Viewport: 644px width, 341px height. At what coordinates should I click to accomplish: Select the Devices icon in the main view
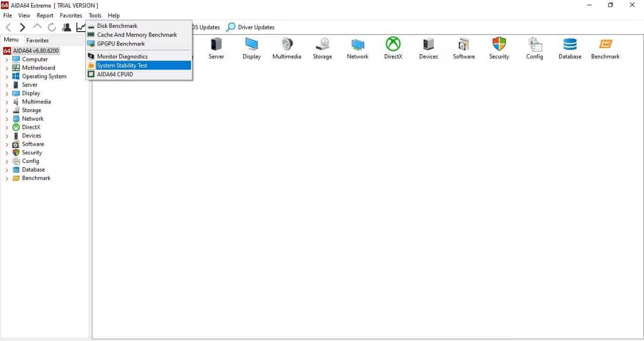(x=428, y=48)
